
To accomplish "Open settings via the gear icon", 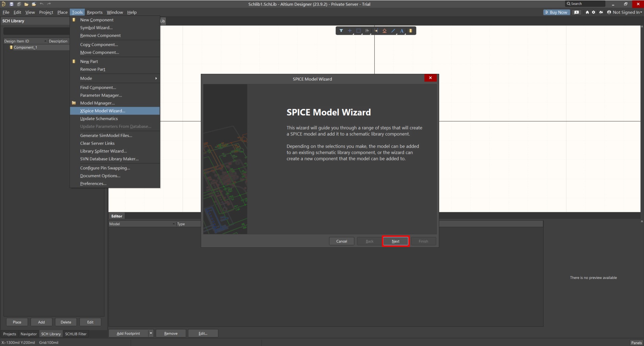I will [x=594, y=12].
